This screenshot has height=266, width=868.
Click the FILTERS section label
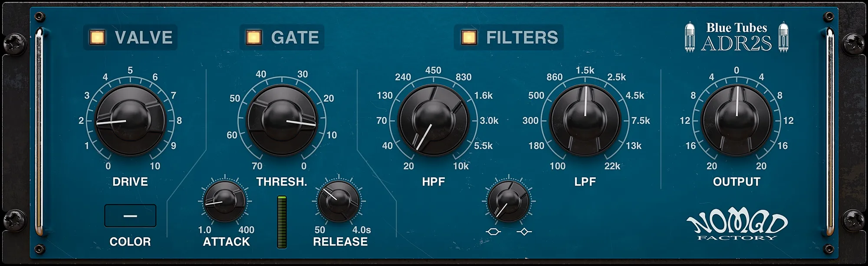522,37
